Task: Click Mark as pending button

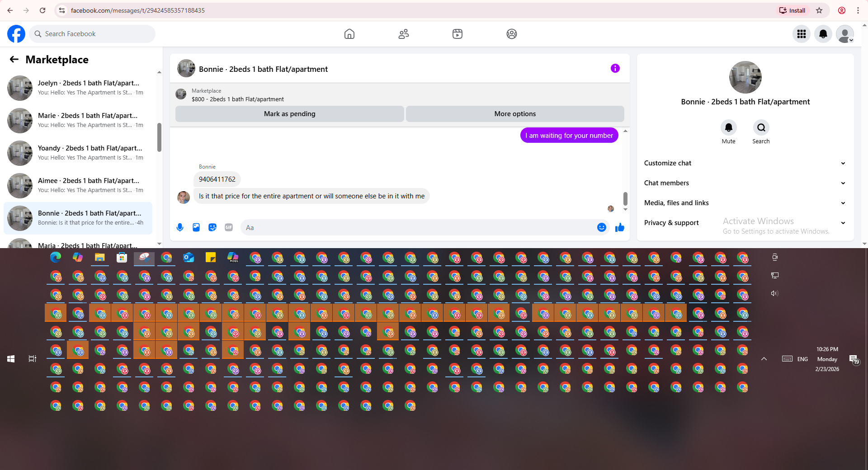Action: pyautogui.click(x=290, y=114)
